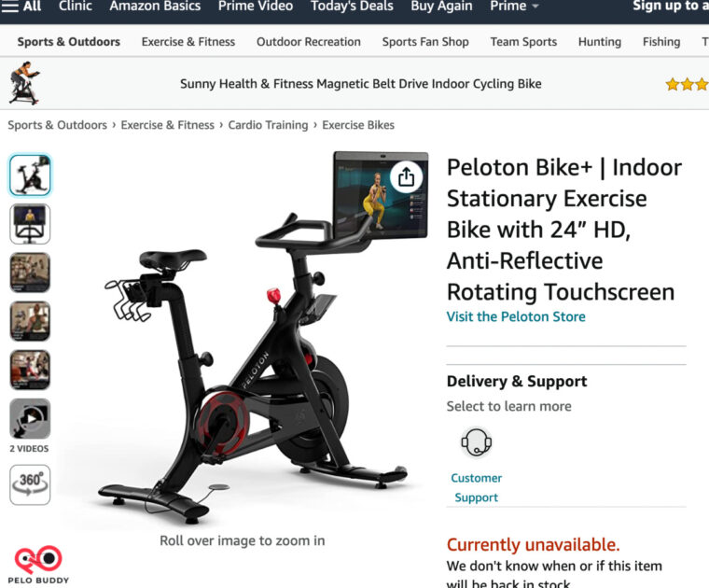Click the share icon on product image
The width and height of the screenshot is (709, 588).
coord(406,176)
